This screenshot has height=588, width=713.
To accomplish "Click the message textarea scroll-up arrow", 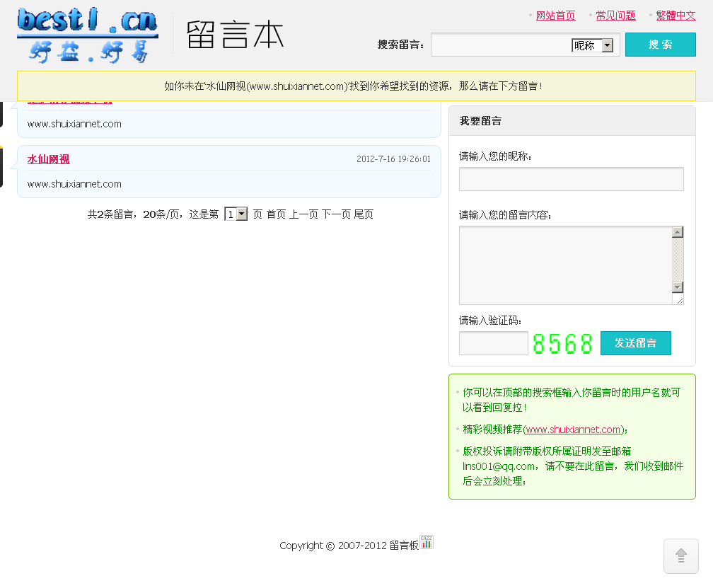I will (678, 232).
